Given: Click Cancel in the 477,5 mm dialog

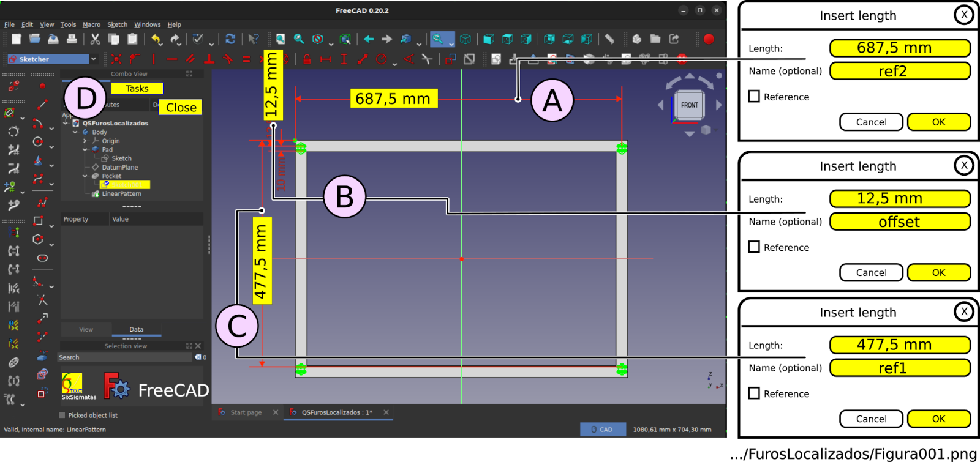Looking at the screenshot, I should pos(871,419).
